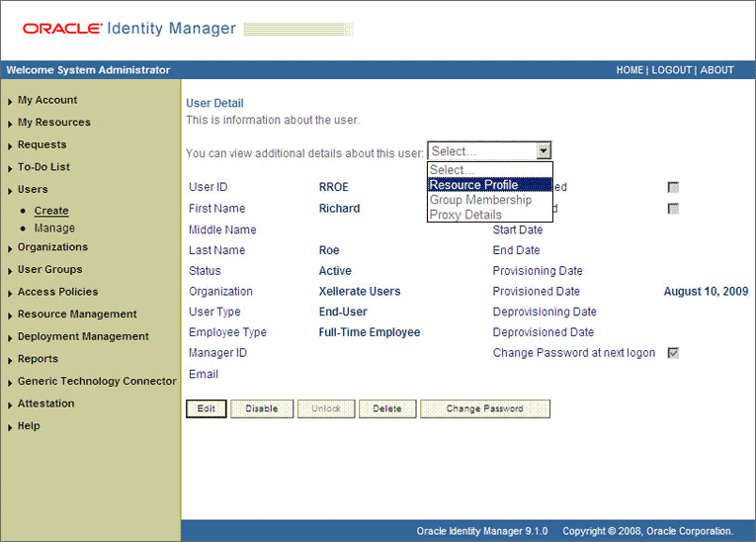Expand the User Groups arrow
756x542 pixels.
click(10, 271)
